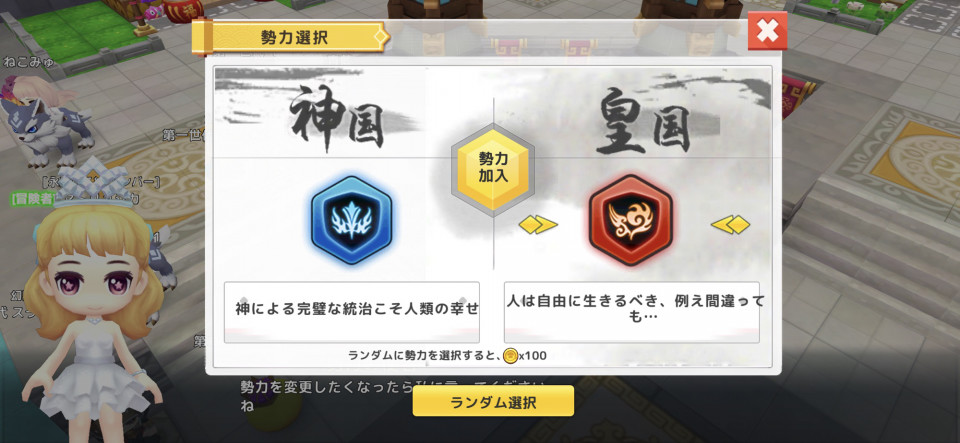Tap the NPC dialogue text below dialog
The image size is (960, 443).
point(392,396)
